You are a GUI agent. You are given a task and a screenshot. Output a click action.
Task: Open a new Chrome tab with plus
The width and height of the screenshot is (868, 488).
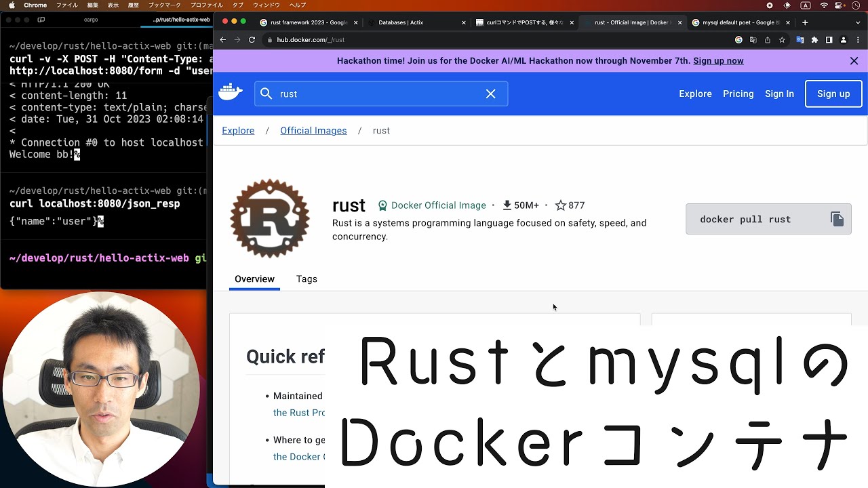pos(805,22)
